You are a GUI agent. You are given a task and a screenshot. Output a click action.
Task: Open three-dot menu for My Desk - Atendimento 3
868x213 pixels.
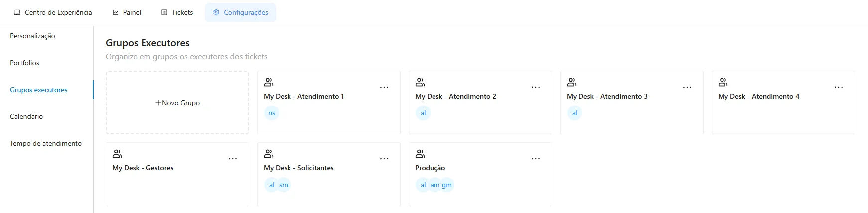click(x=687, y=87)
